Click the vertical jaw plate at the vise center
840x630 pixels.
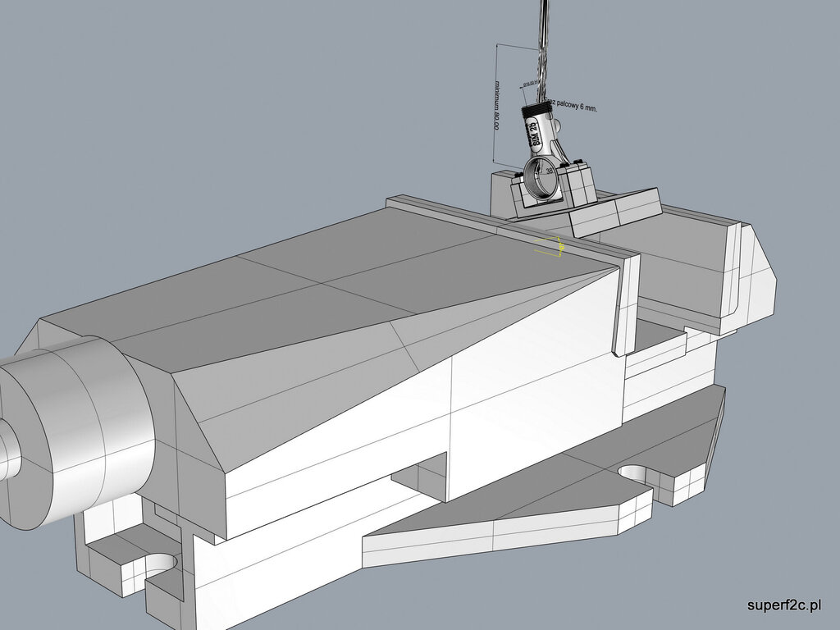click(x=625, y=304)
